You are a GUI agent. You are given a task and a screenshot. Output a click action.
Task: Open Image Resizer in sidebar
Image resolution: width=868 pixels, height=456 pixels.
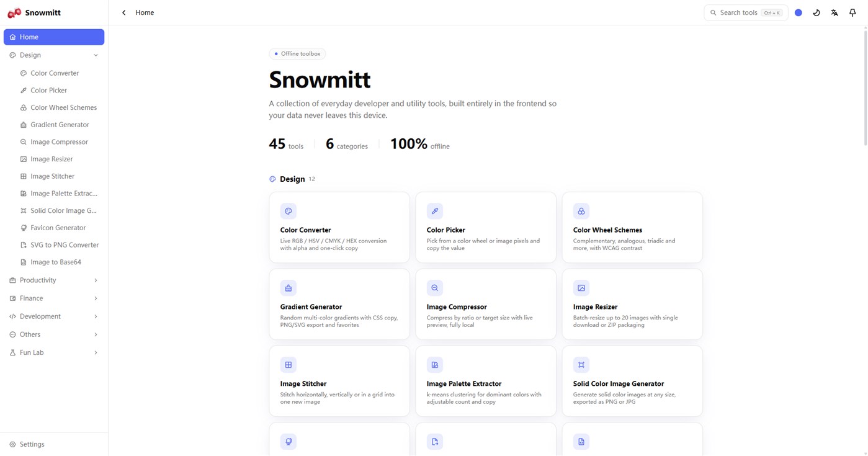point(59,159)
